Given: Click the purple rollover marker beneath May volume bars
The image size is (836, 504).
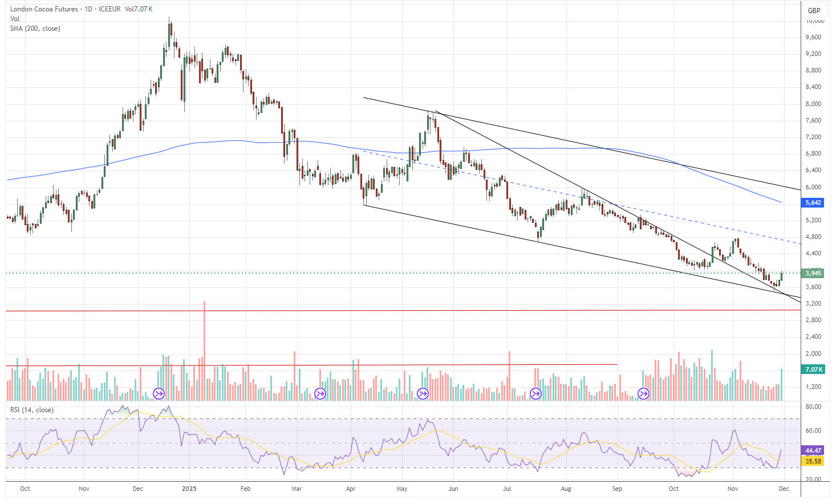Looking at the screenshot, I should tap(423, 393).
